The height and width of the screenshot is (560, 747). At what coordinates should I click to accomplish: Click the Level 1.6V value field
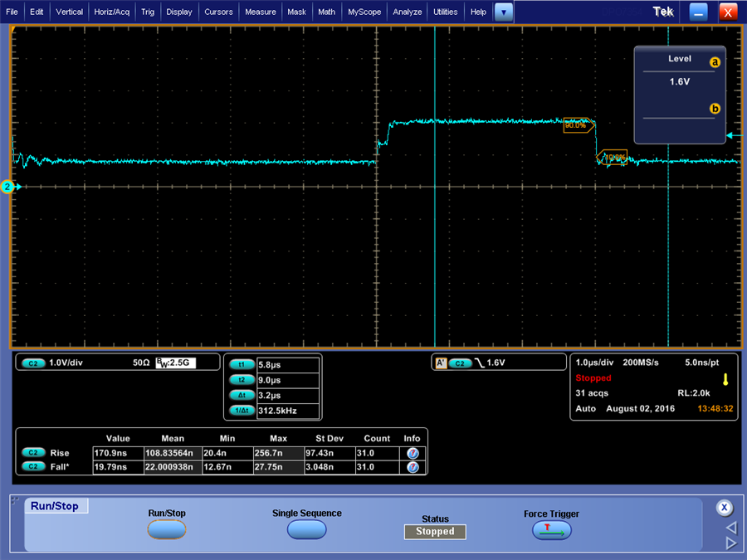(x=679, y=81)
